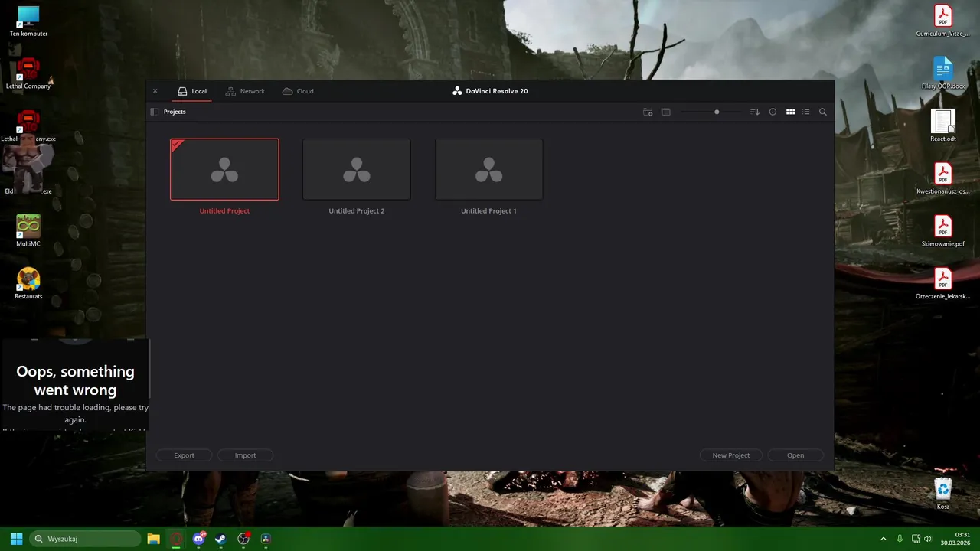Click the 'Untitled Project 1' name label
The image size is (980, 551).
pyautogui.click(x=488, y=210)
